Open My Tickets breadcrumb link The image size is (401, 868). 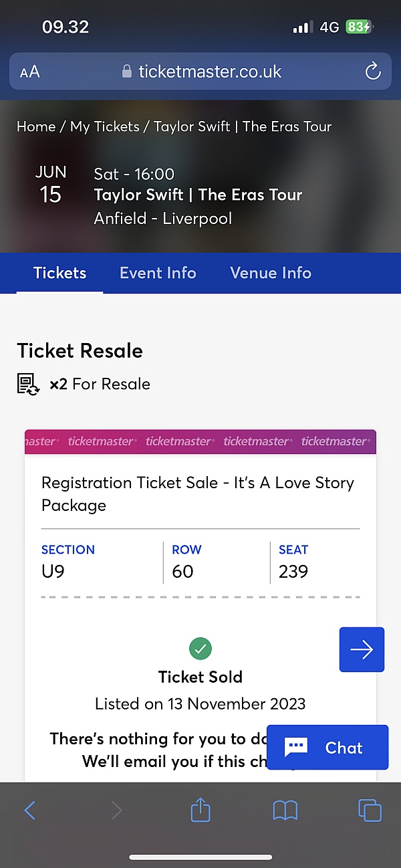point(105,126)
